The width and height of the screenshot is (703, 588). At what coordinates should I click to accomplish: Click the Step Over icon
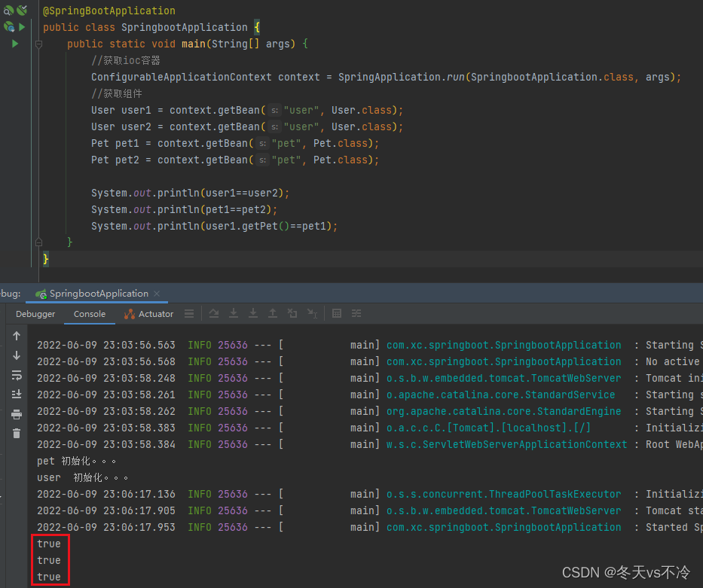[x=214, y=313]
